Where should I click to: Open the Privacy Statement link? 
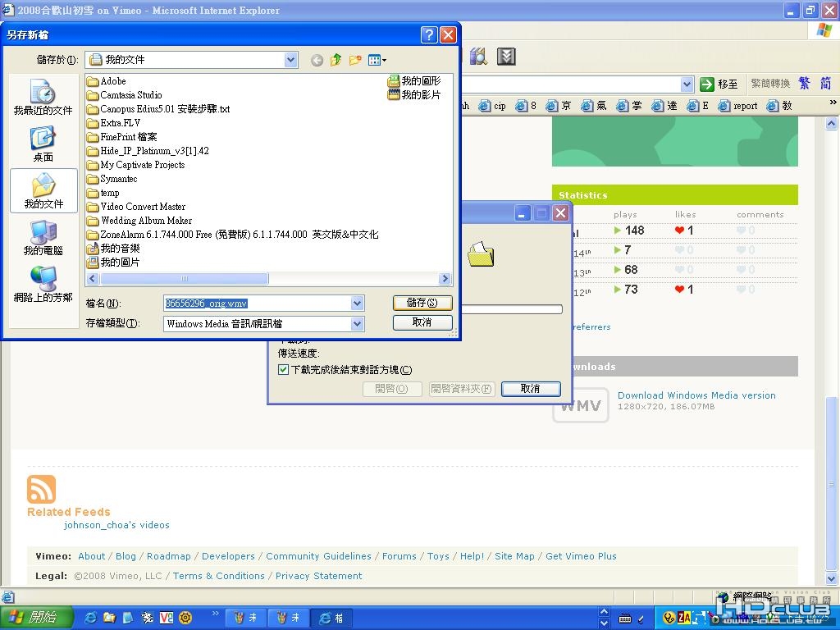pos(319,576)
